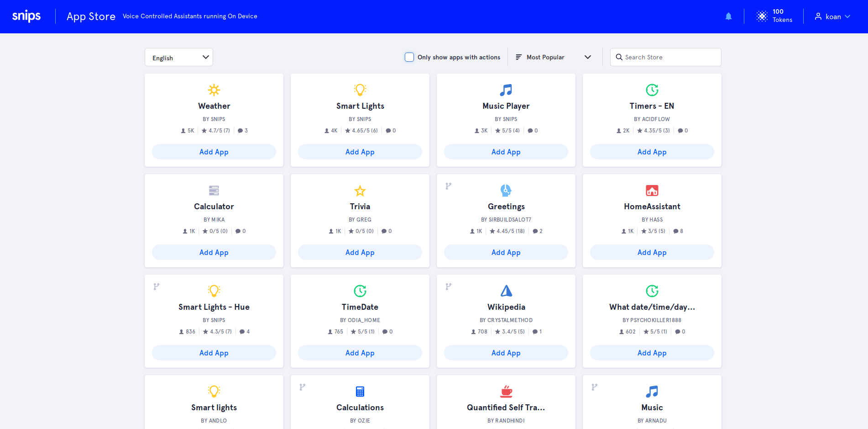Click the 4.7/5 (7) rating on Weather
This screenshot has height=429, width=868.
[216, 131]
